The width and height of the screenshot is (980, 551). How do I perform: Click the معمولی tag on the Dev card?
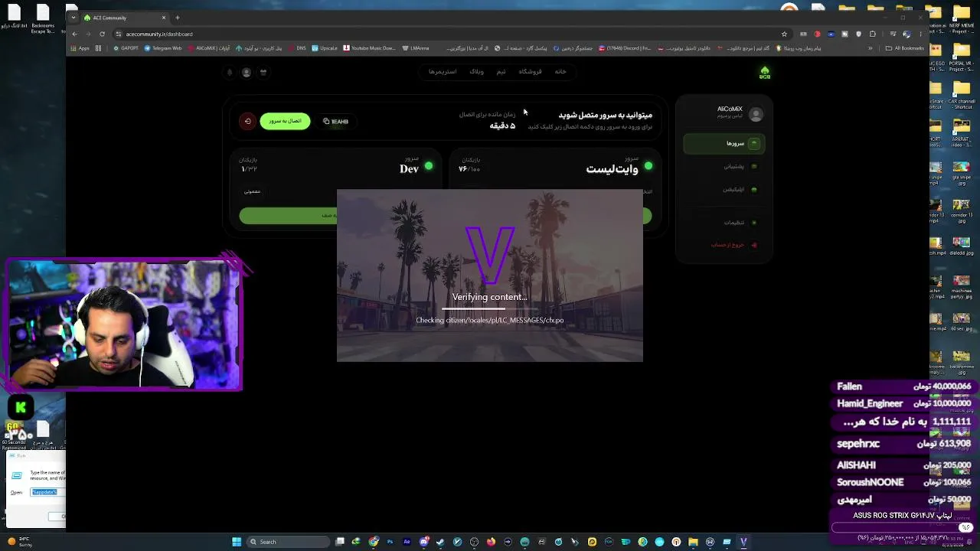(253, 191)
